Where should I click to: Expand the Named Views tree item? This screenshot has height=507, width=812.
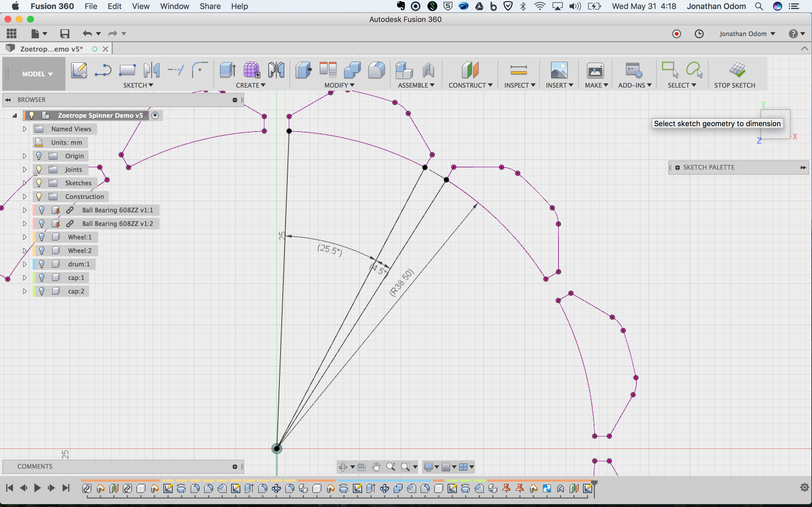pyautogui.click(x=25, y=129)
